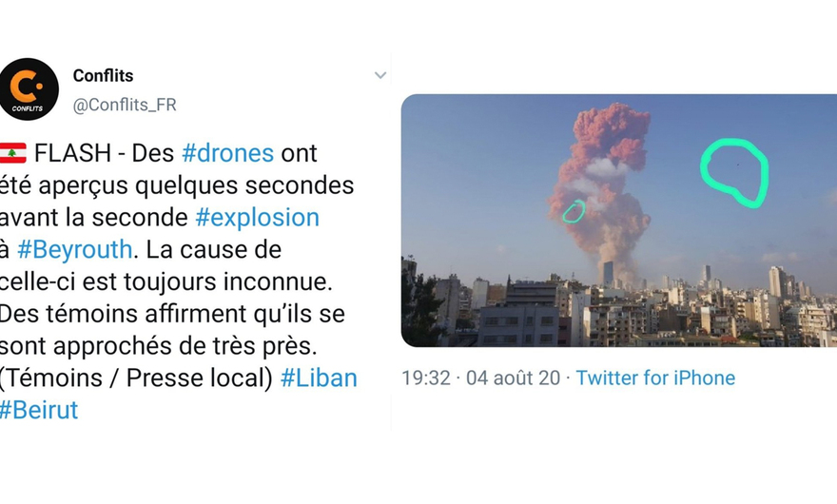Image resolution: width=837 pixels, height=504 pixels.
Task: Open the @Conflits_FR handle
Action: pos(125,105)
